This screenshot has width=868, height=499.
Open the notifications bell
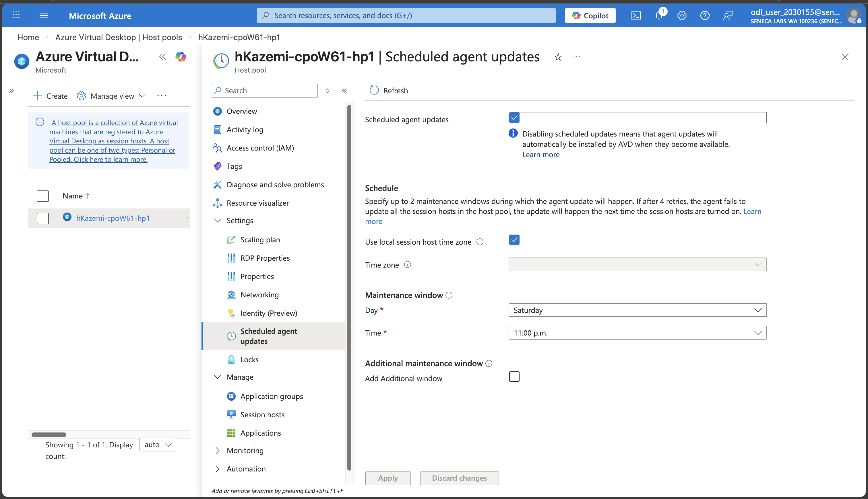tap(659, 15)
